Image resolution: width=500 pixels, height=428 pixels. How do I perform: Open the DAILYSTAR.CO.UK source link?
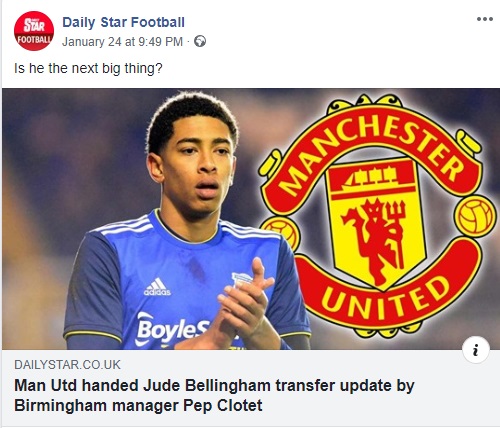pyautogui.click(x=67, y=365)
